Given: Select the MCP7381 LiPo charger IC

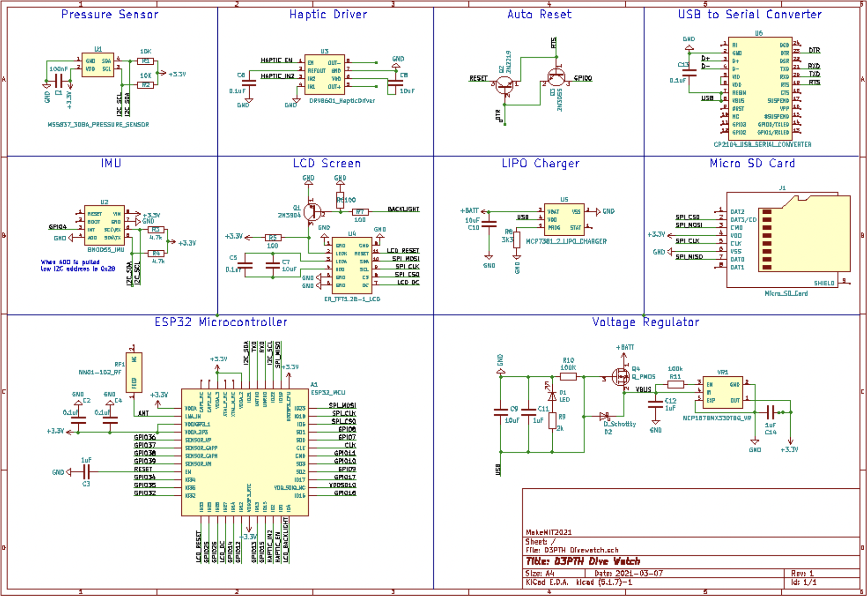Looking at the screenshot, I should point(564,220).
